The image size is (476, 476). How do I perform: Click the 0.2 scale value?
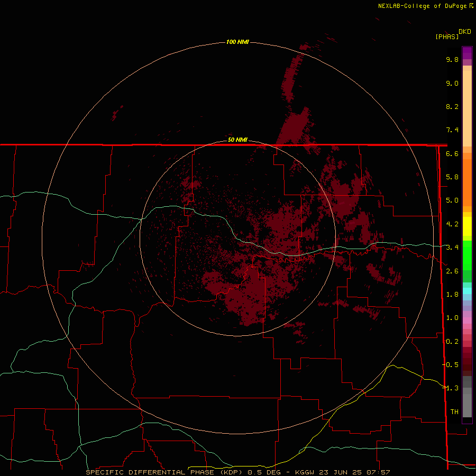click(x=452, y=342)
